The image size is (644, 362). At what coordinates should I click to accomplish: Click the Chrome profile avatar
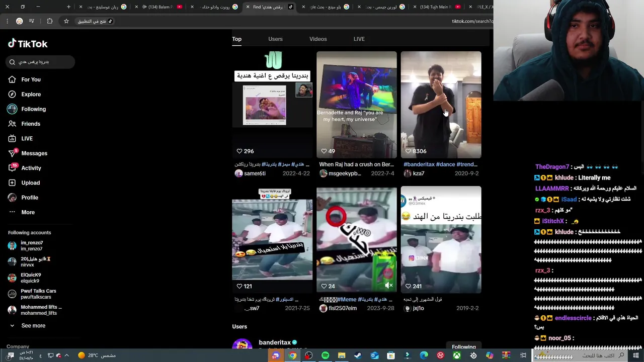(19, 21)
